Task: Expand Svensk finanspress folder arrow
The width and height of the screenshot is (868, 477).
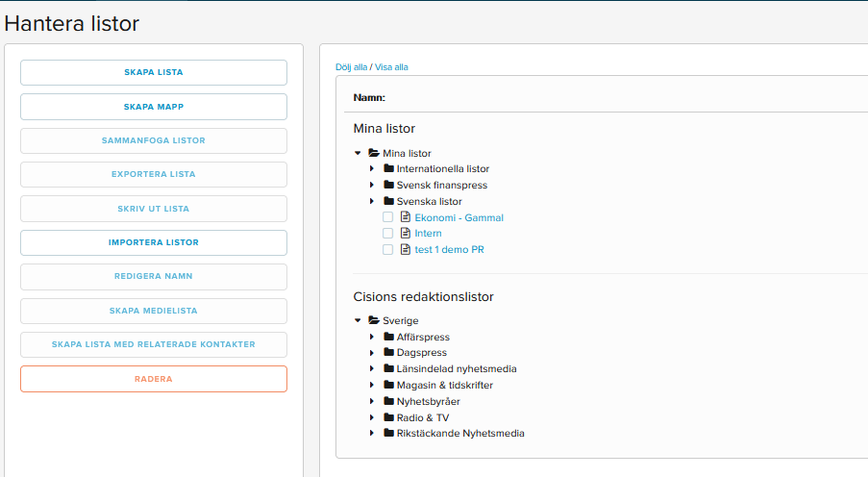Action: click(372, 185)
